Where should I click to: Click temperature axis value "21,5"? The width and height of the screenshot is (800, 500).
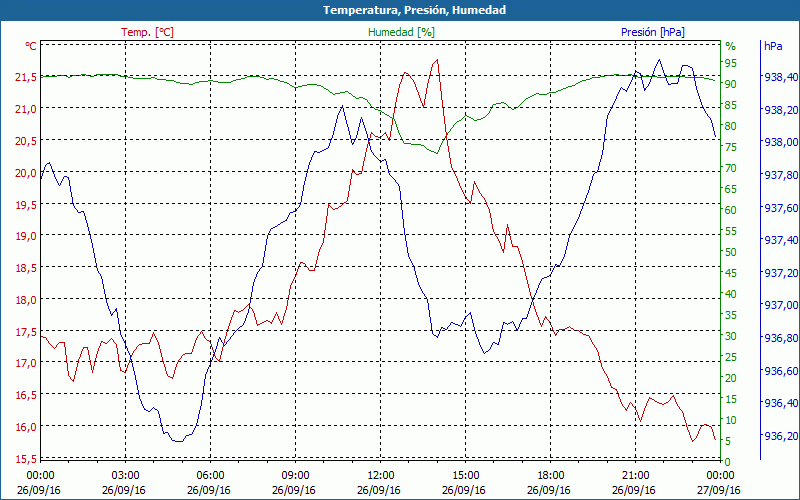point(26,77)
